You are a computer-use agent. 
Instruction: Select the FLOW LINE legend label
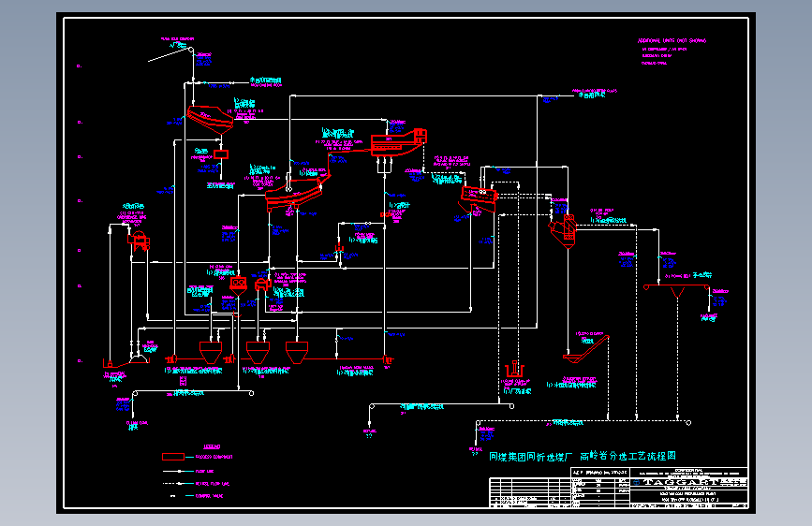tap(204, 471)
